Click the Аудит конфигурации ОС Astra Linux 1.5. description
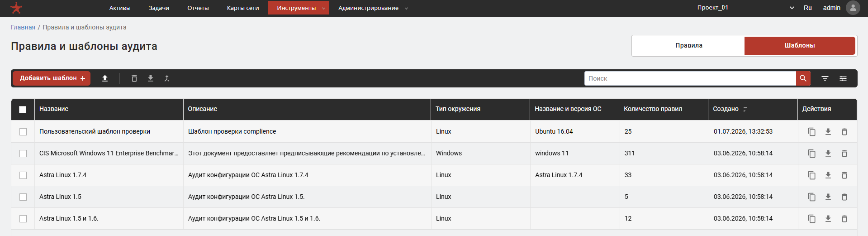868x236 pixels. (x=247, y=197)
